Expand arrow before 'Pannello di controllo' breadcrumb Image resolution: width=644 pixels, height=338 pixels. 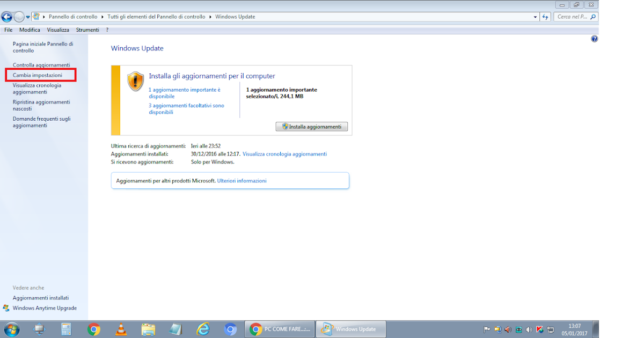45,17
